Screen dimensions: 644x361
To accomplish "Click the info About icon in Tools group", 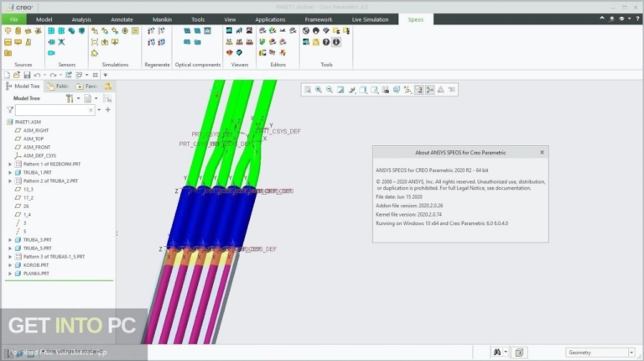I will point(336,42).
